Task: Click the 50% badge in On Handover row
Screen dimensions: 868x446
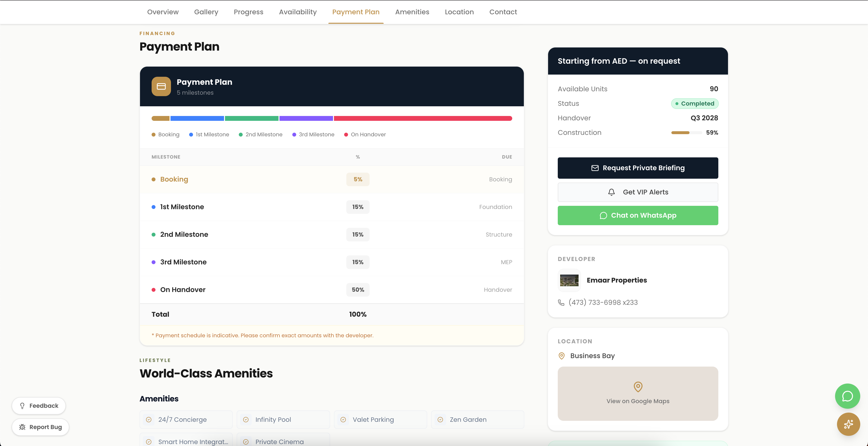Action: tap(358, 290)
